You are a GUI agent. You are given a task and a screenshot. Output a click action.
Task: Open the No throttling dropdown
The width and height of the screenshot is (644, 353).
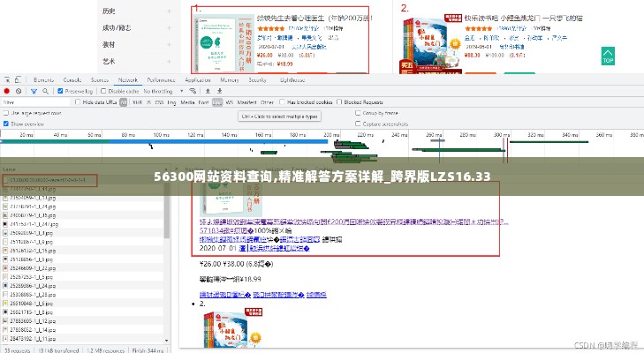(x=163, y=91)
